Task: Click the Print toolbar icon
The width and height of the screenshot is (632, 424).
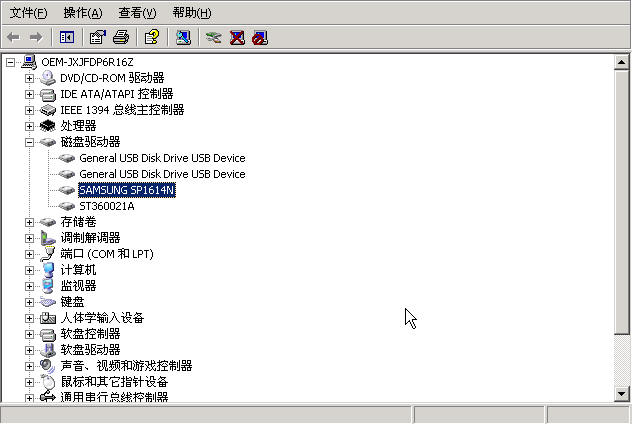Action: [121, 37]
